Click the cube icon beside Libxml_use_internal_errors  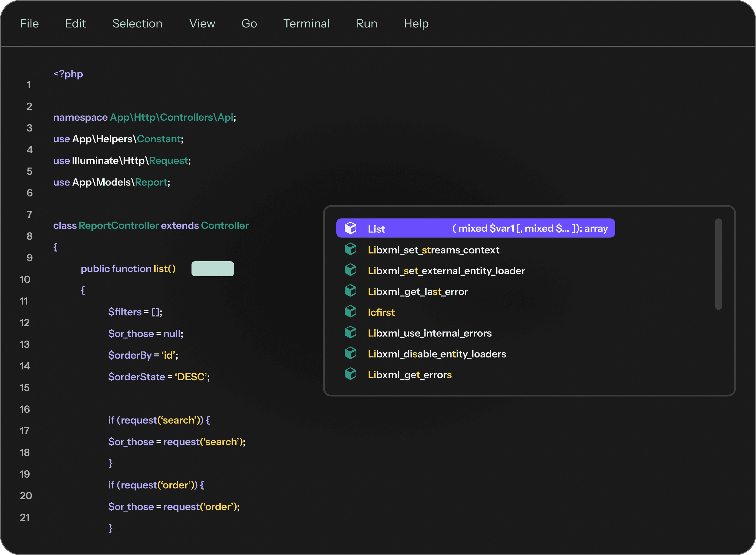coord(351,333)
